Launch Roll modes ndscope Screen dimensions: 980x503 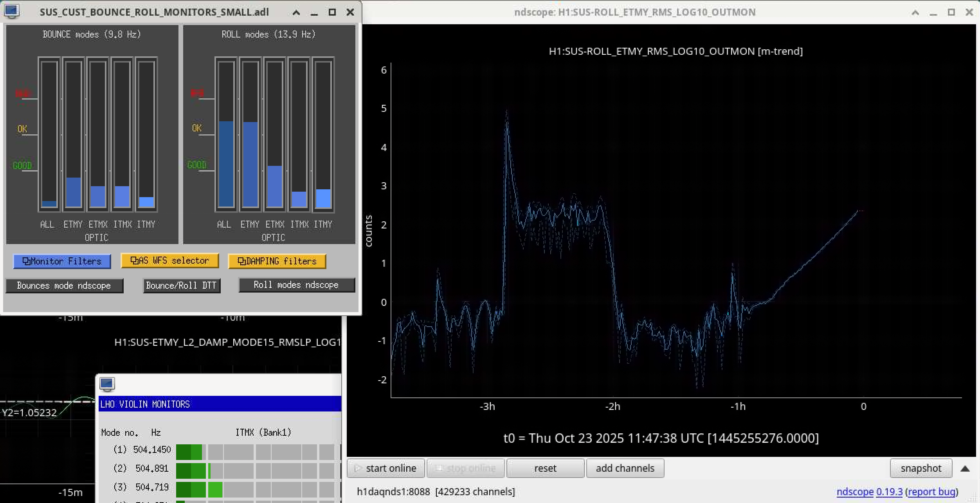pyautogui.click(x=296, y=285)
